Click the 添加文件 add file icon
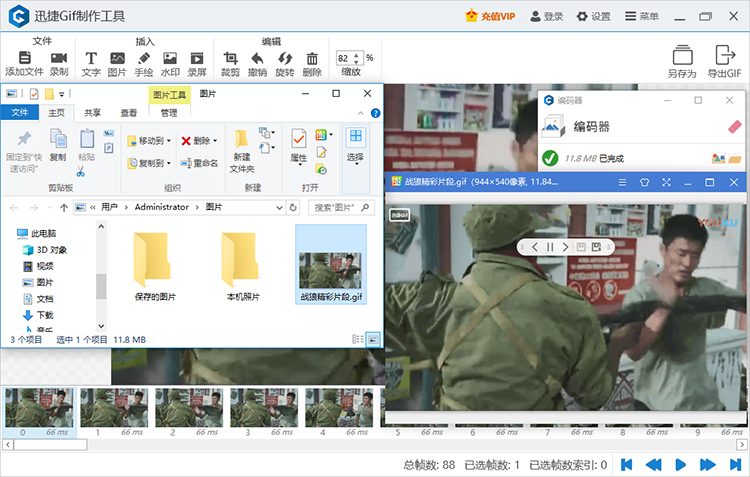Viewport: 750px width, 477px height. point(24,58)
